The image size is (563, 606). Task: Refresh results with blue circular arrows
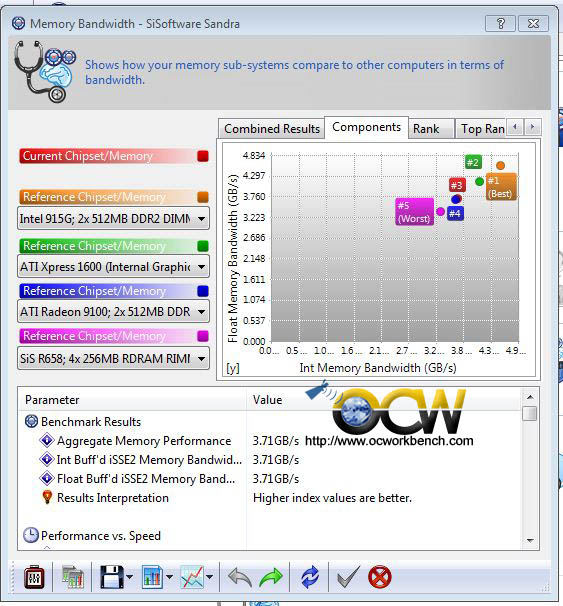[x=310, y=577]
